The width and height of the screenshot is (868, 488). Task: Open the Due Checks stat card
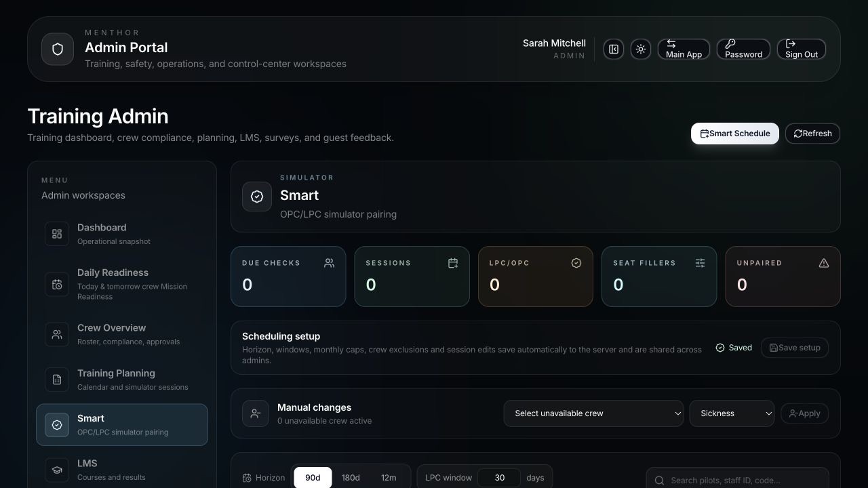pos(288,277)
